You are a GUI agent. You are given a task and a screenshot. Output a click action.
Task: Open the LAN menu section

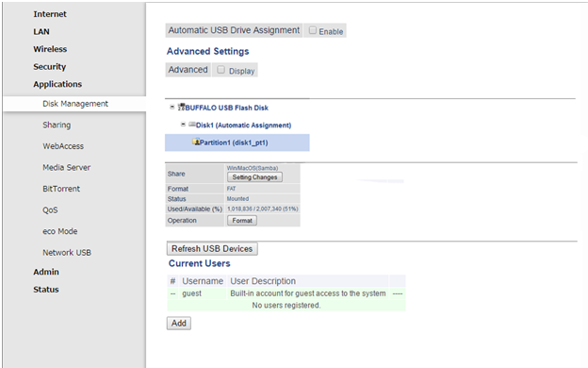[x=41, y=31]
